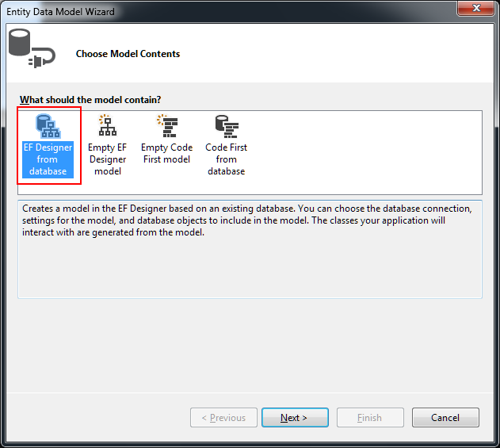The height and width of the screenshot is (448, 500).
Task: Click the Empty EF Designer model label
Action: (x=108, y=159)
